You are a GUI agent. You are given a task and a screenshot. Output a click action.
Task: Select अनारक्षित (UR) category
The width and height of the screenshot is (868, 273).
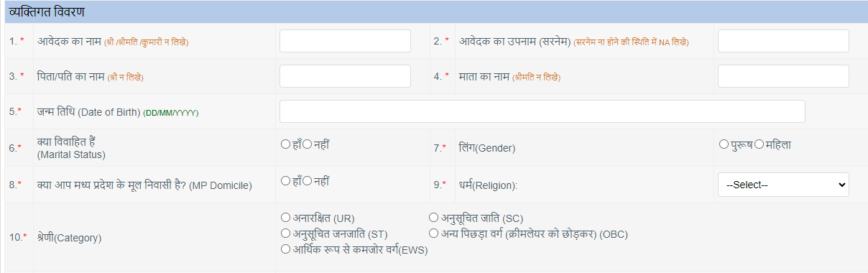pyautogui.click(x=286, y=217)
